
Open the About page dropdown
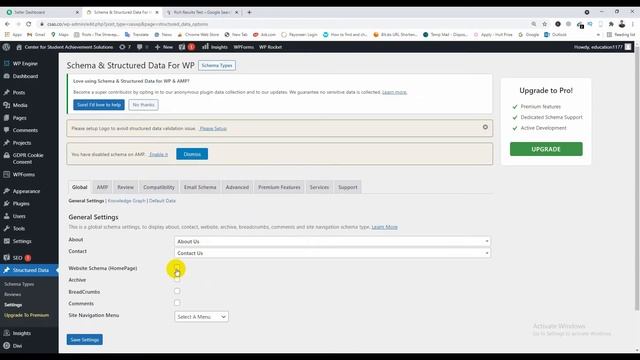click(x=332, y=241)
